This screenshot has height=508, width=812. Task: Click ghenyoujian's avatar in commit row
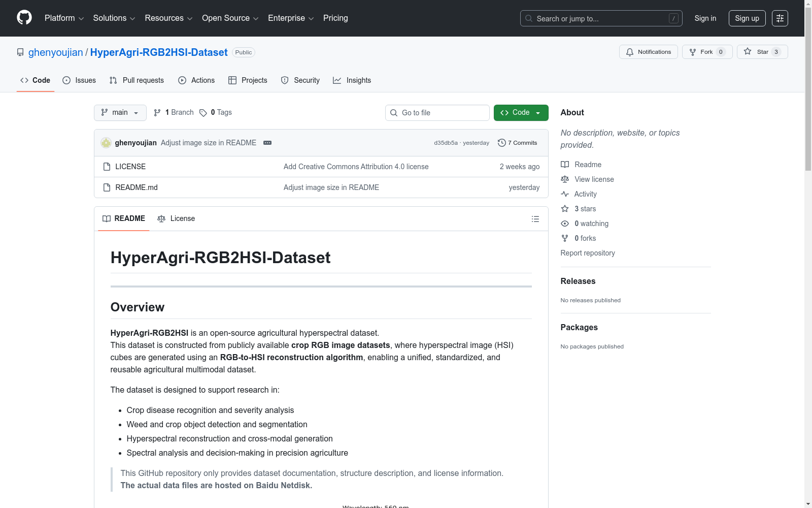coord(106,143)
